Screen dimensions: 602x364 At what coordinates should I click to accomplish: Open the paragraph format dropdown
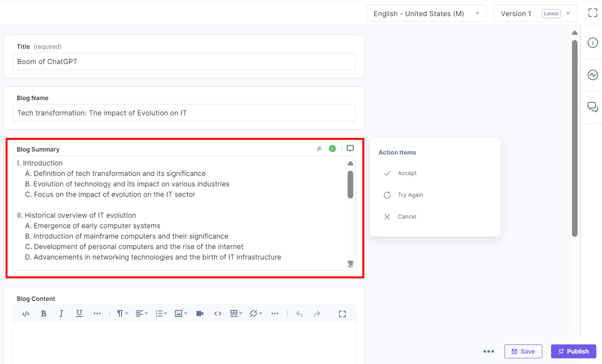click(x=122, y=314)
